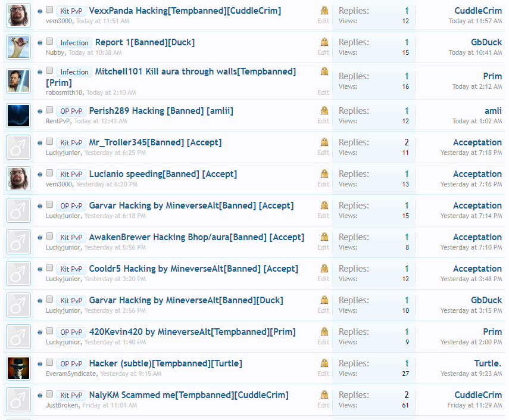Open GbDuck profile on Report 1 thread
Viewport: 509px width, 420px height.
point(486,42)
